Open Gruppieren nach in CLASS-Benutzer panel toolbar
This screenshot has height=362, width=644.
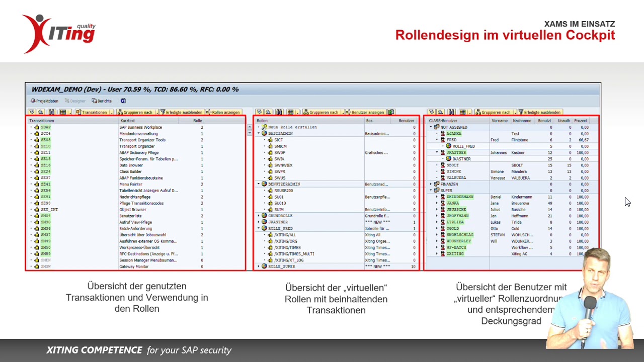[495, 112]
